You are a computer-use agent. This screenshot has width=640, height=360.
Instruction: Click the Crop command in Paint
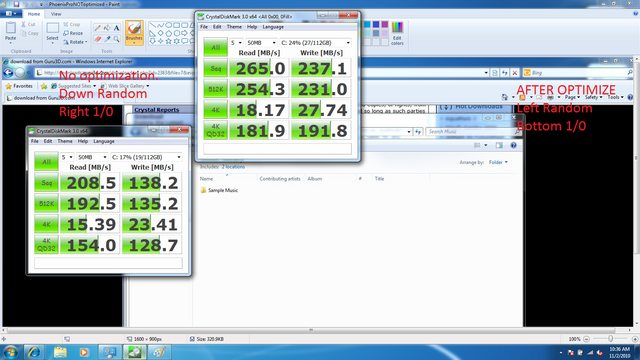point(72,24)
